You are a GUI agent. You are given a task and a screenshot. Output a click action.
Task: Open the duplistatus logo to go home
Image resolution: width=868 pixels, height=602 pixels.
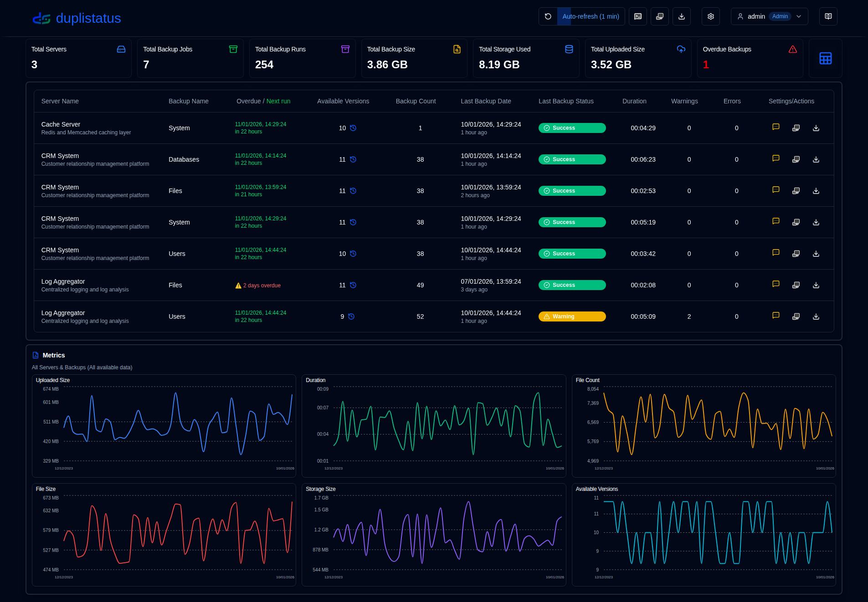point(77,18)
